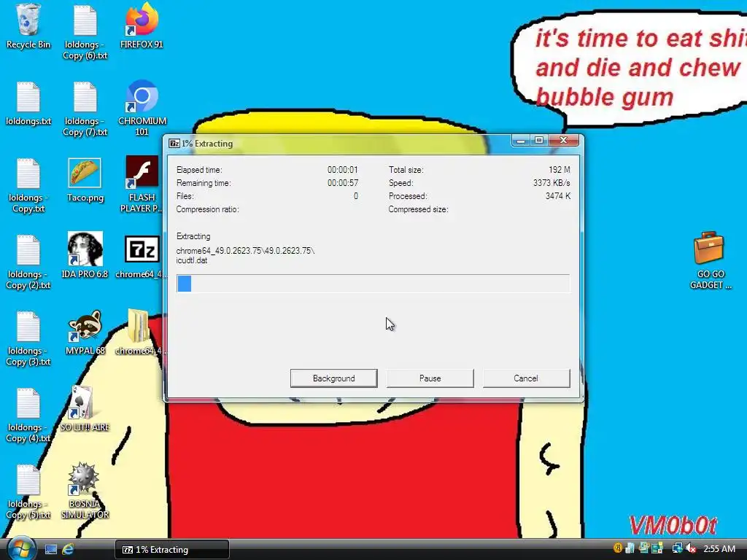Select the CHROMIUM 101 shortcut
The height and width of the screenshot is (560, 747).
[x=142, y=109]
